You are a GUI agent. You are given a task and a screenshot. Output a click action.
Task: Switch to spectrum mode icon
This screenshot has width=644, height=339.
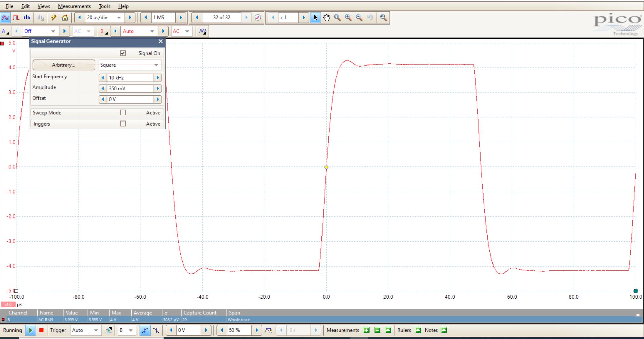27,18
